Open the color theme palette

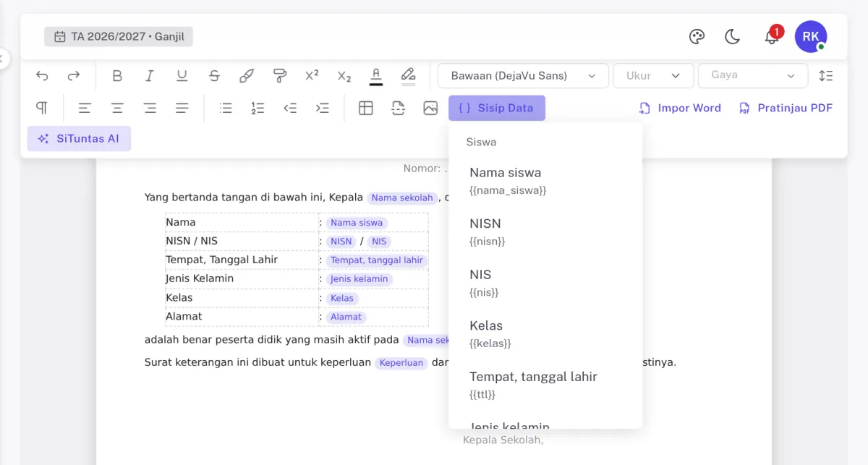click(697, 37)
